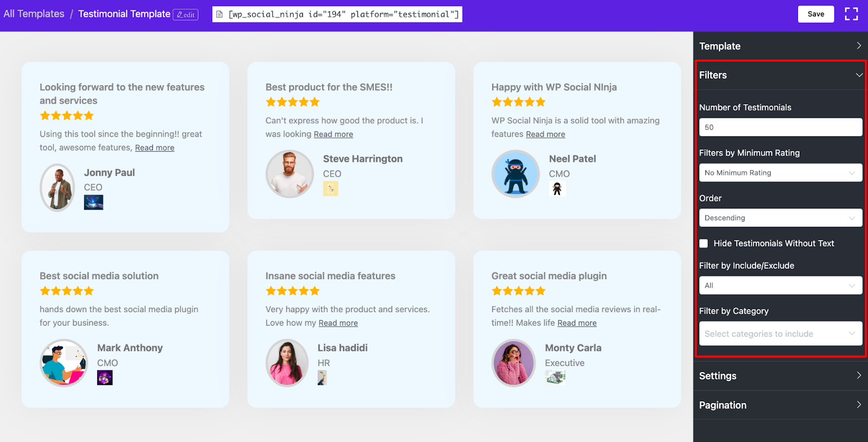Open Jonny Paul's avatar photo

[58, 187]
